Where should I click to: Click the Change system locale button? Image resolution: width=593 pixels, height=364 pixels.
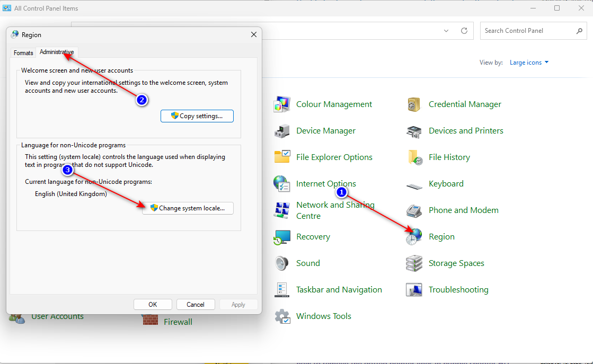(x=188, y=208)
